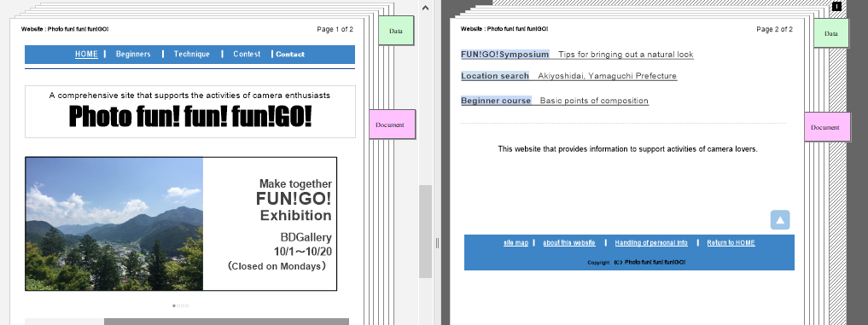Click the back-to-top arrow icon on page 2
868x325 pixels.
click(x=780, y=220)
